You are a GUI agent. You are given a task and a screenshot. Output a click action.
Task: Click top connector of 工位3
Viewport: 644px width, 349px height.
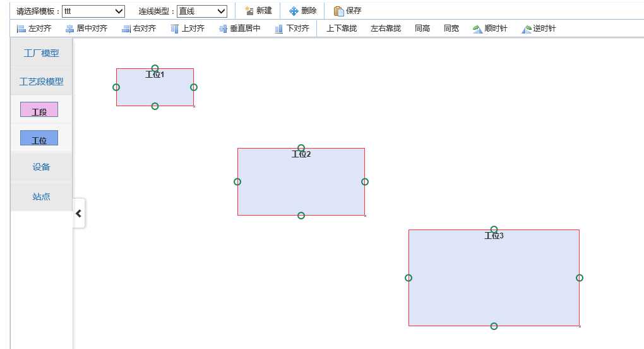pyautogui.click(x=494, y=230)
